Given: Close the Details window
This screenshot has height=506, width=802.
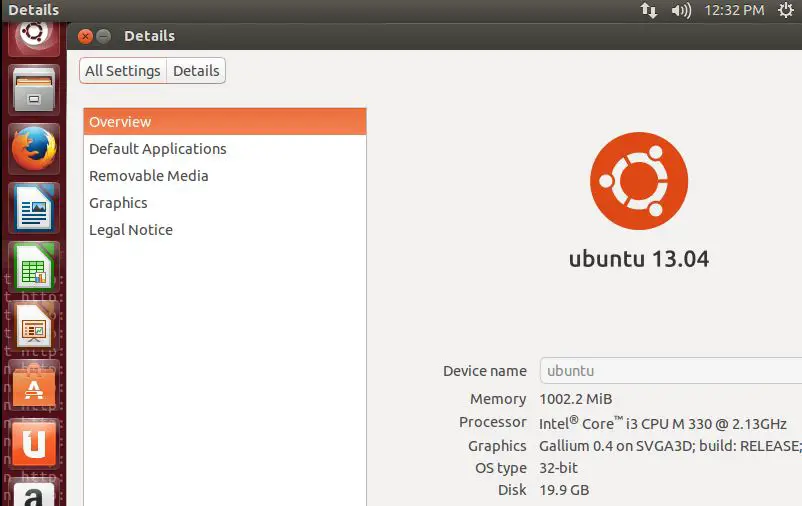Looking at the screenshot, I should pyautogui.click(x=85, y=36).
